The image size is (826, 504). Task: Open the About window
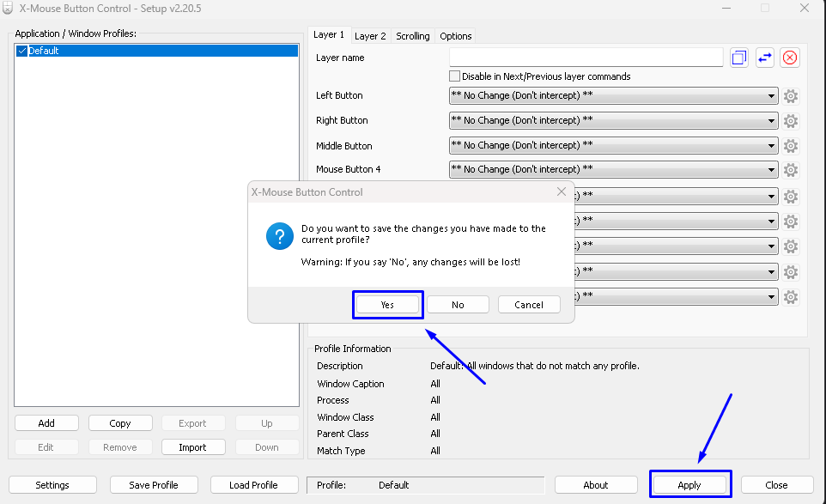[x=596, y=485]
